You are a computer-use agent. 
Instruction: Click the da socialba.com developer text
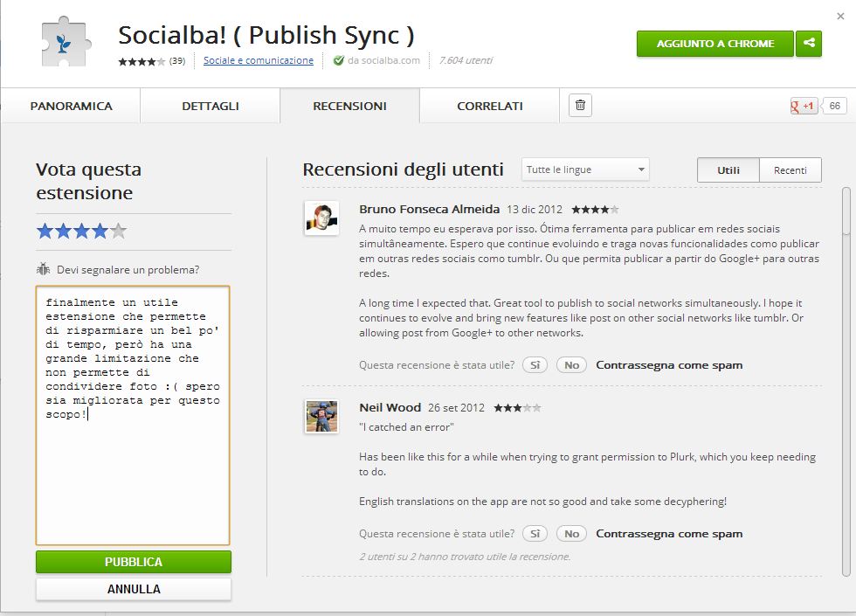coord(383,60)
